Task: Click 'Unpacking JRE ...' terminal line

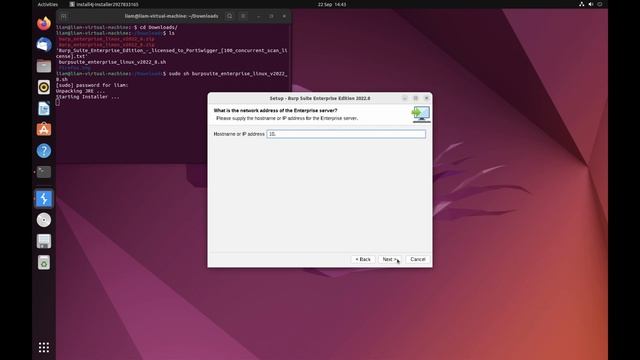Action: pos(80,91)
